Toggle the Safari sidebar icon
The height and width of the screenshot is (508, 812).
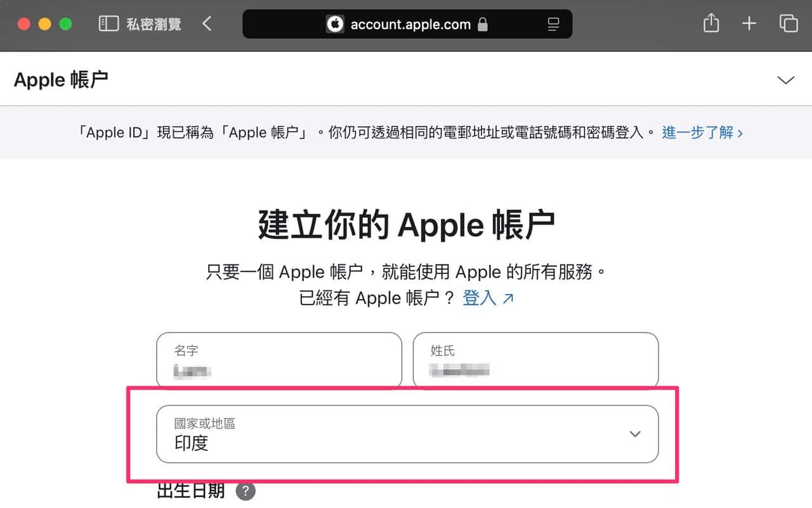[x=108, y=24]
